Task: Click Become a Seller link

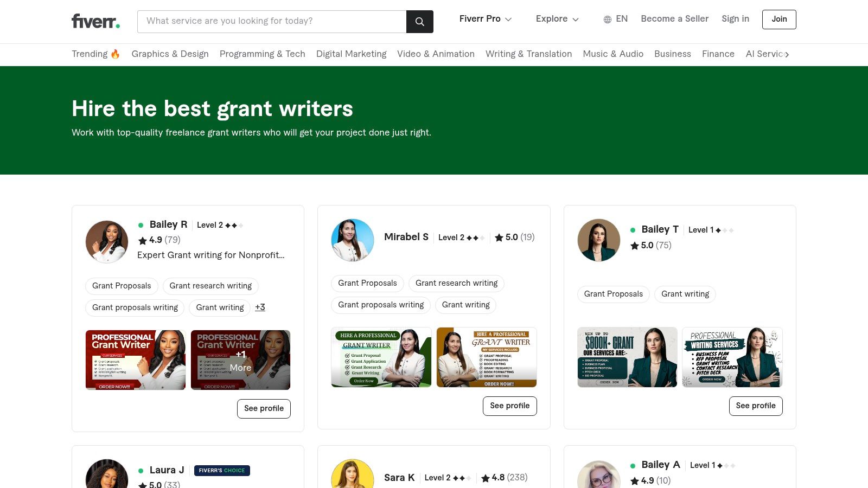Action: click(x=674, y=18)
